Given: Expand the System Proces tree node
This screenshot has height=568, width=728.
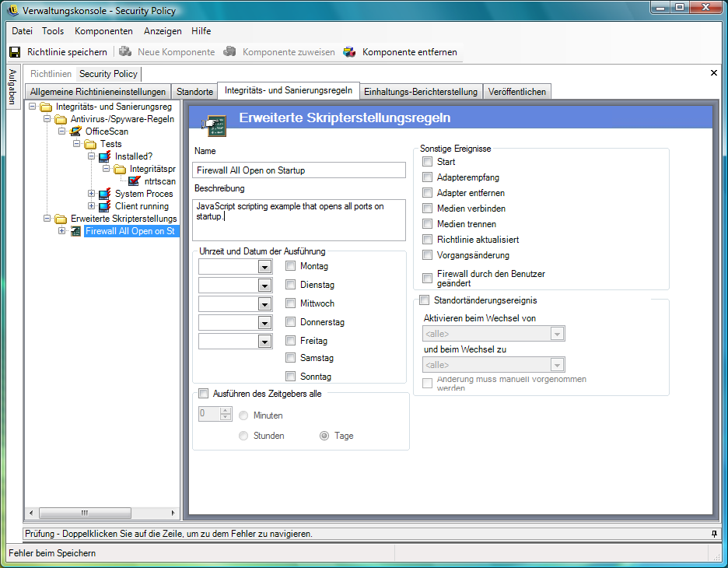Looking at the screenshot, I should (92, 193).
